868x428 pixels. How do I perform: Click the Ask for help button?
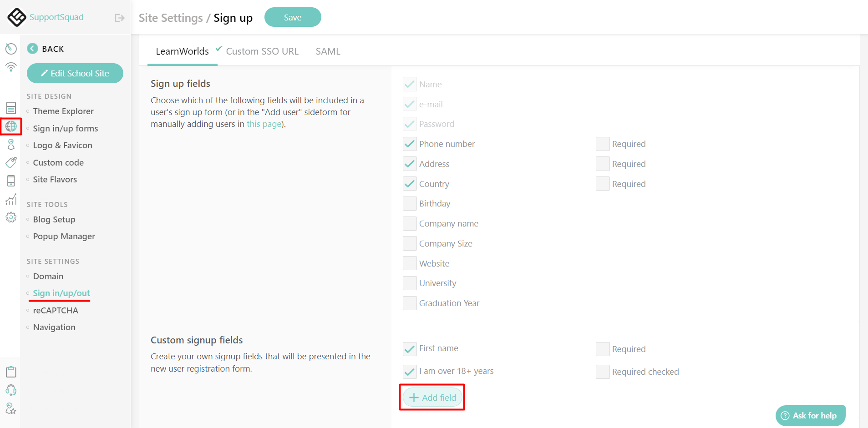tap(810, 415)
